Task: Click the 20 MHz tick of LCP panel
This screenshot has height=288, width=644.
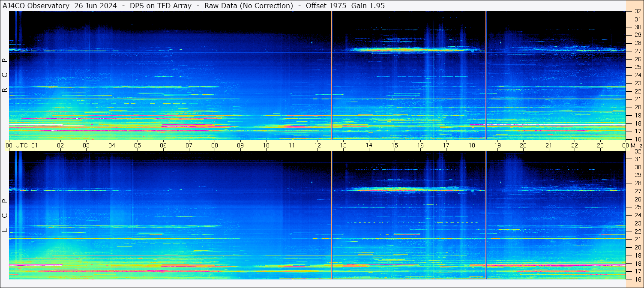Action: [x=638, y=247]
